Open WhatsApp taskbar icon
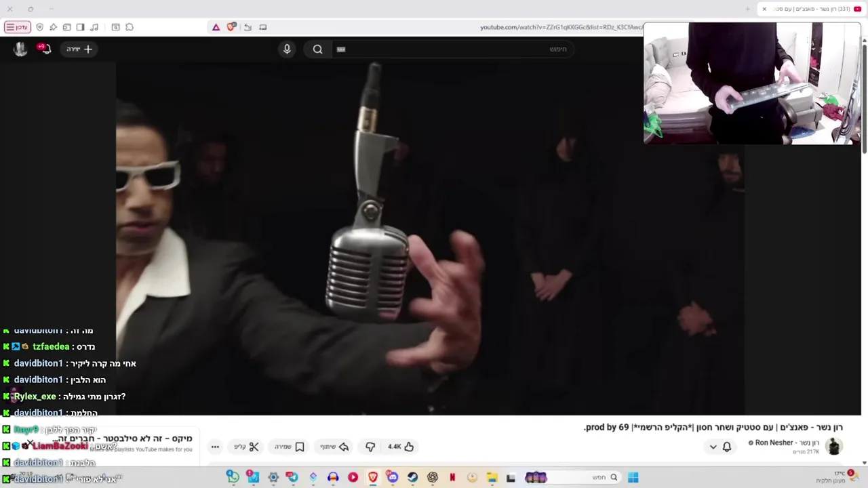868x488 pixels. coord(233,477)
